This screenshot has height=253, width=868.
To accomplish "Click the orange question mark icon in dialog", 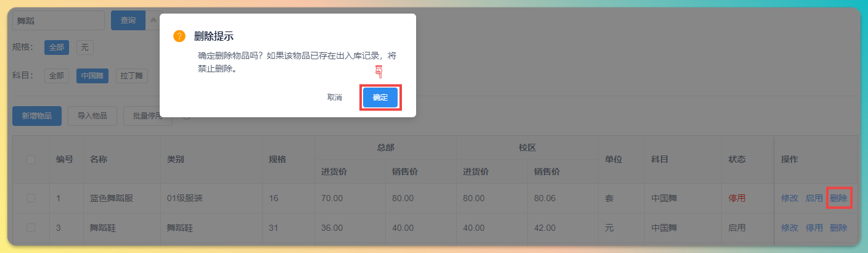I will tap(179, 36).
